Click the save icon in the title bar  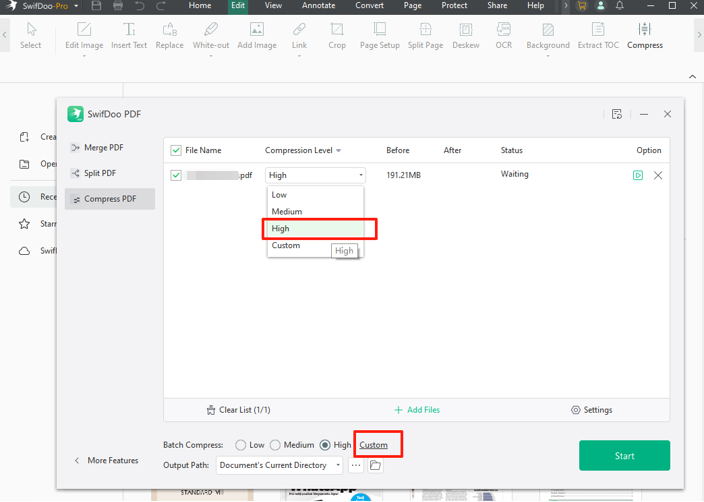(96, 6)
